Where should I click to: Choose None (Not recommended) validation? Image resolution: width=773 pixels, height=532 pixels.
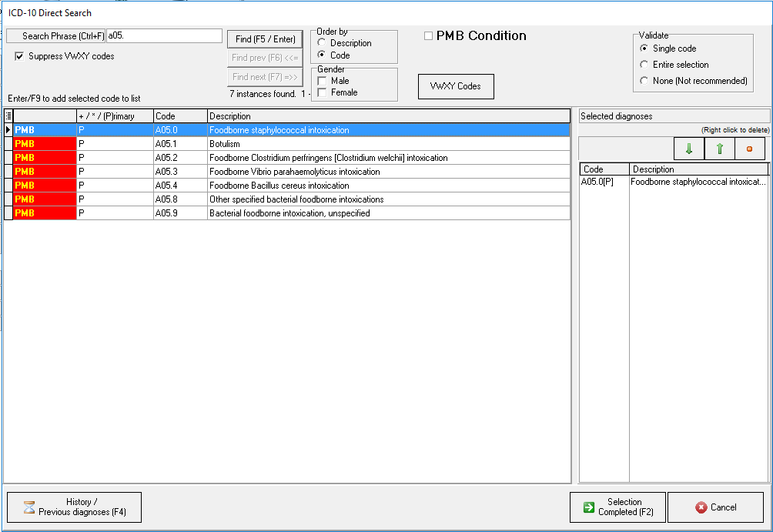point(644,81)
